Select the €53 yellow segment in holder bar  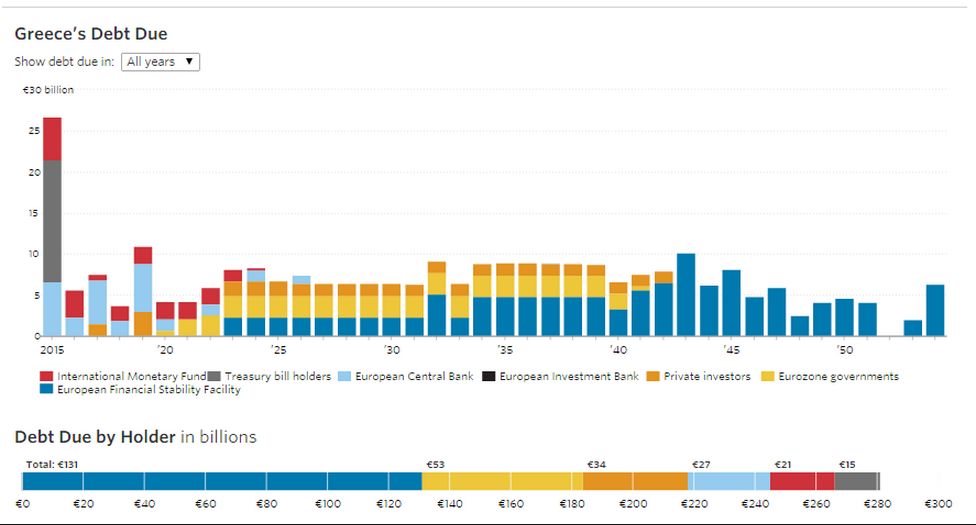(502, 480)
